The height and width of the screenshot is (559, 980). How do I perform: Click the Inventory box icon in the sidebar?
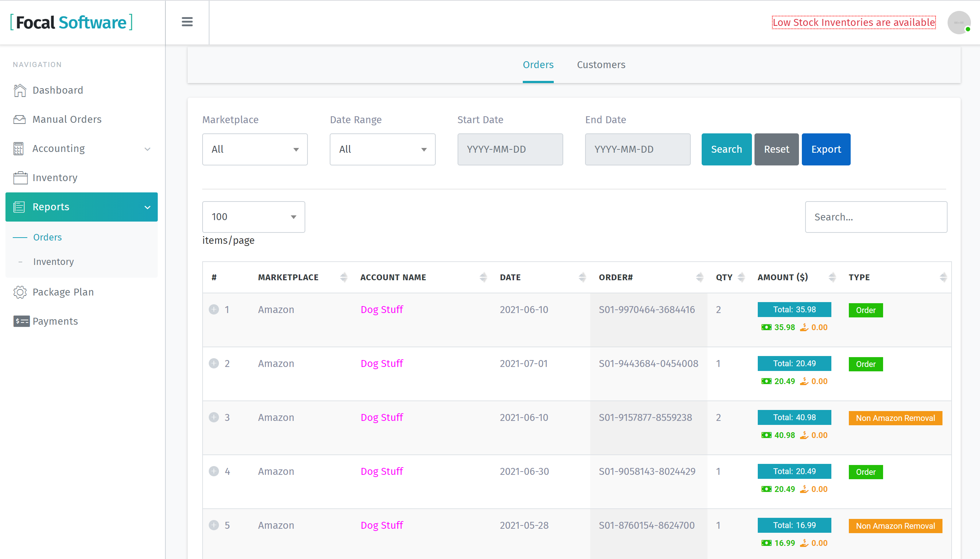pos(20,178)
